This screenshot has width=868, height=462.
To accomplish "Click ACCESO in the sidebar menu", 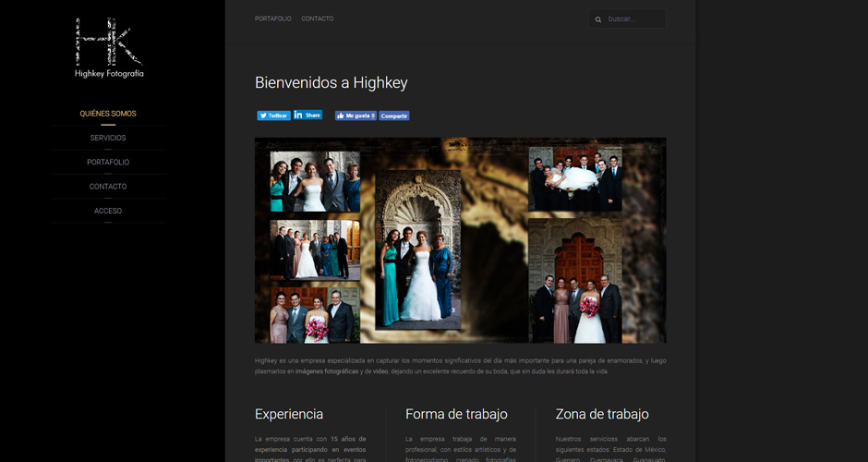I will tap(108, 211).
